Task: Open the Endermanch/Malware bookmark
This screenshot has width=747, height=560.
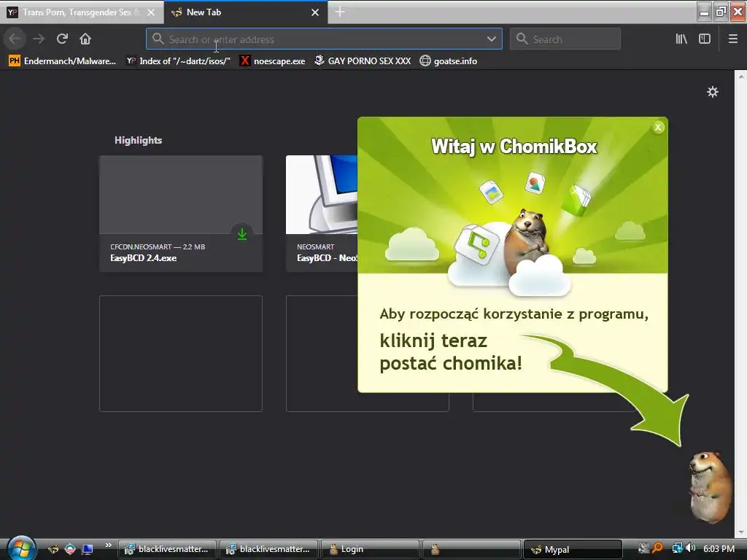Action: (x=63, y=61)
